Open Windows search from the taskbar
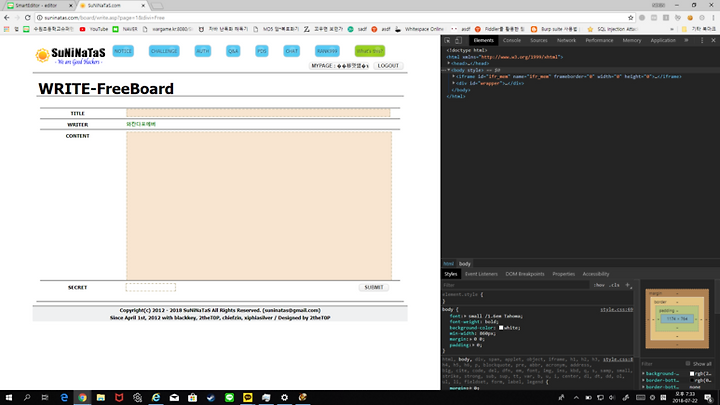Image resolution: width=720 pixels, height=405 pixels. (x=27, y=398)
